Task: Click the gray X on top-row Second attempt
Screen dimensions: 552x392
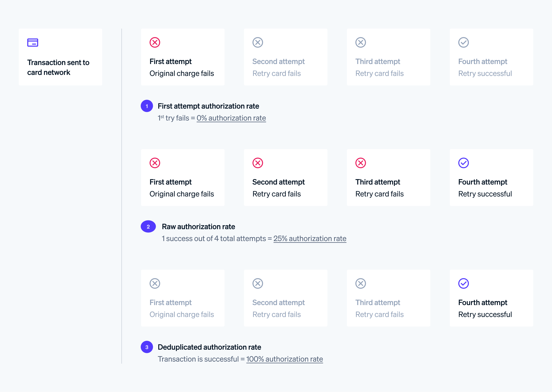Action: (x=258, y=42)
